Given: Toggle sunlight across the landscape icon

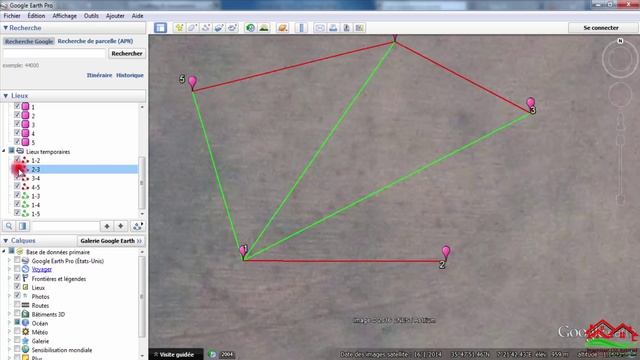Looking at the screenshot, I should point(264,27).
